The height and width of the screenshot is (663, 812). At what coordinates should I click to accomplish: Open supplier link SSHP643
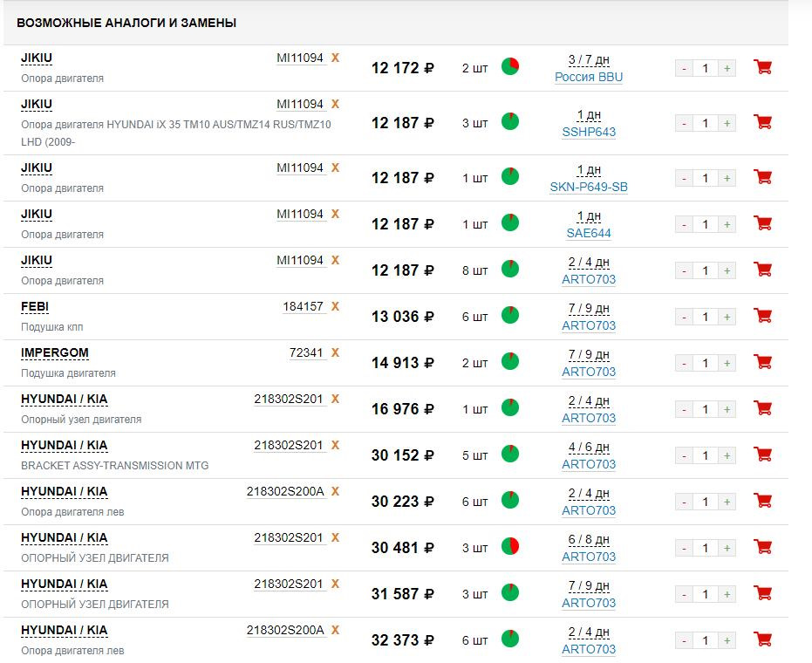pos(589,132)
